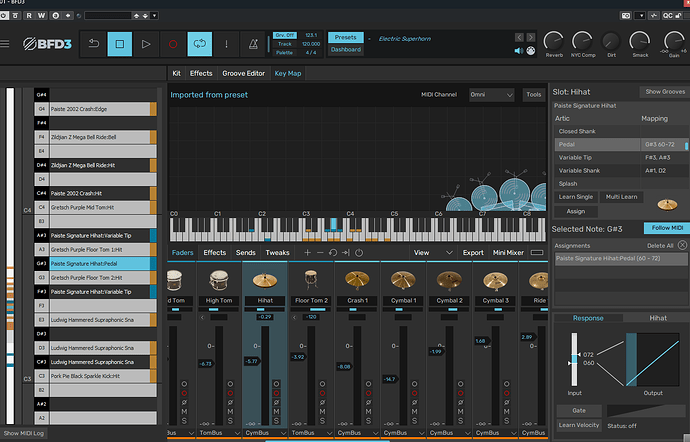Screen dimensions: 690x442
Task: Click the MIDI connector icon
Action: click(x=531, y=51)
